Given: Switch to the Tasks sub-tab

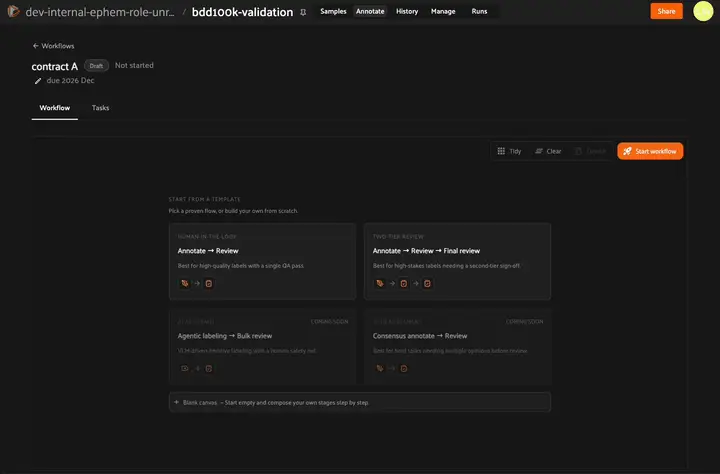Looking at the screenshot, I should pos(100,108).
